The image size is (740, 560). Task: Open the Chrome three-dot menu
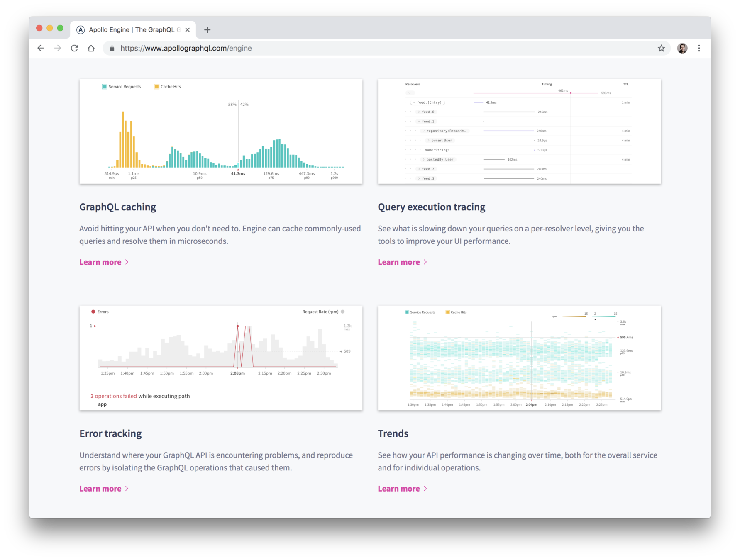[699, 48]
